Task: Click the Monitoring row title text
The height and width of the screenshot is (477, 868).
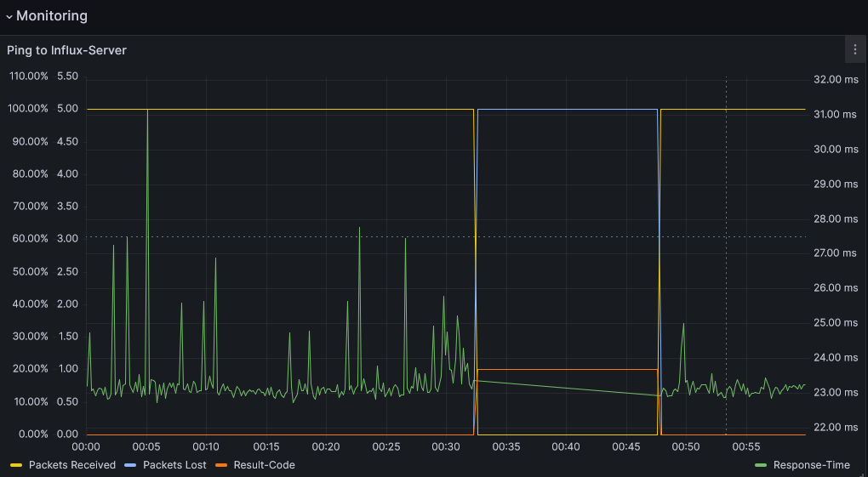Action: (51, 15)
